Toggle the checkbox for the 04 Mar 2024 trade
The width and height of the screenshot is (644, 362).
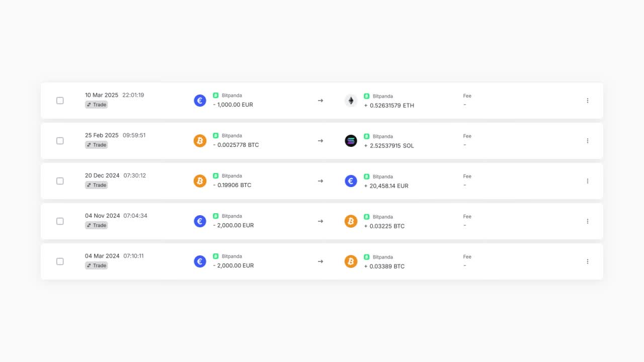coord(60,261)
